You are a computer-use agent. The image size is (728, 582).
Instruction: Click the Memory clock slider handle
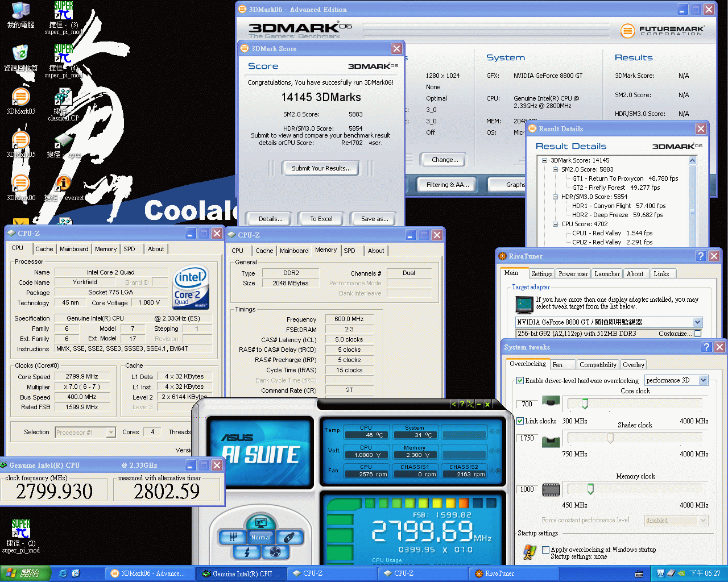point(590,489)
